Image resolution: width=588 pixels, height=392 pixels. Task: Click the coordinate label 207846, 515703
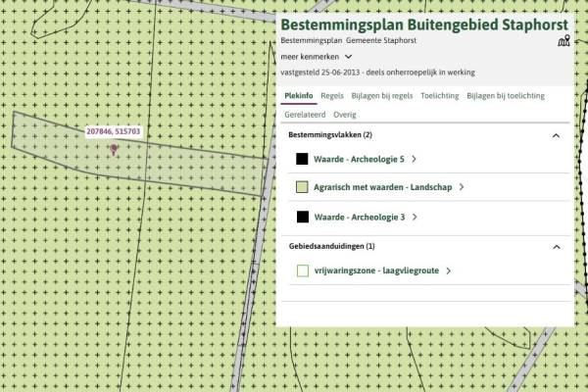tap(114, 131)
